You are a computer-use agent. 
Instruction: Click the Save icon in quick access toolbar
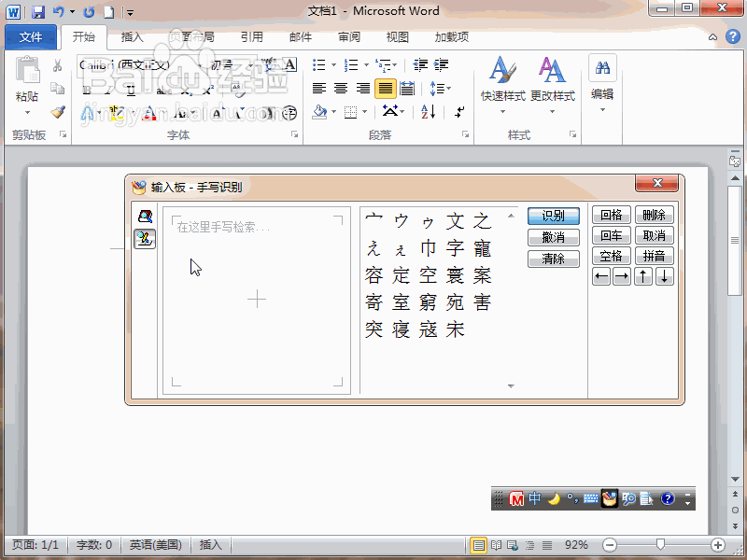(37, 11)
